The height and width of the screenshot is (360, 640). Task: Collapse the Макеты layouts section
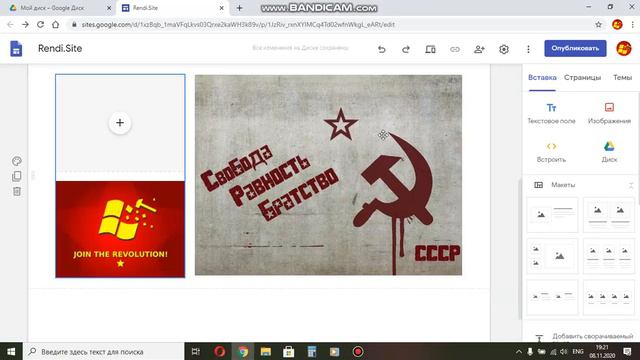point(631,185)
